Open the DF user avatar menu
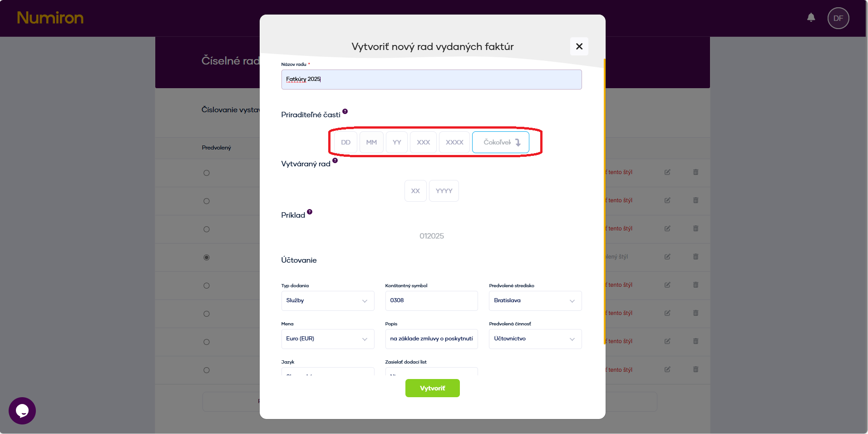868x434 pixels. [838, 18]
